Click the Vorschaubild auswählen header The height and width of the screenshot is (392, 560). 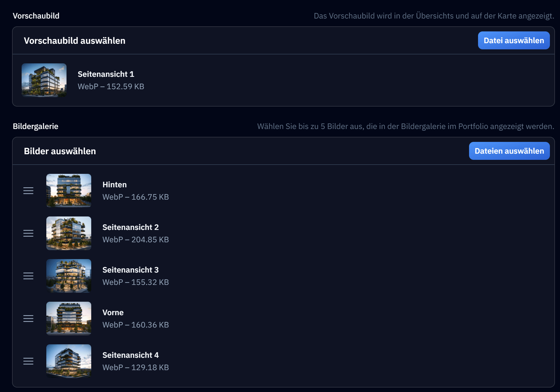point(75,41)
